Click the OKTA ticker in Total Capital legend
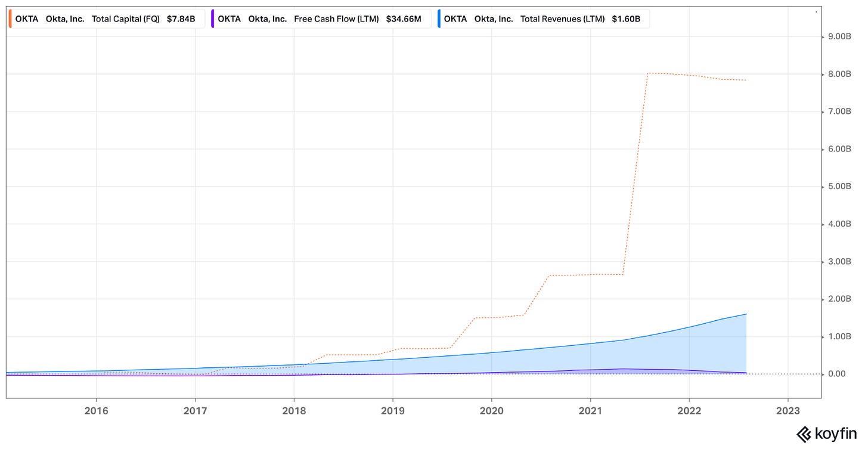The width and height of the screenshot is (868, 449). tap(27, 19)
